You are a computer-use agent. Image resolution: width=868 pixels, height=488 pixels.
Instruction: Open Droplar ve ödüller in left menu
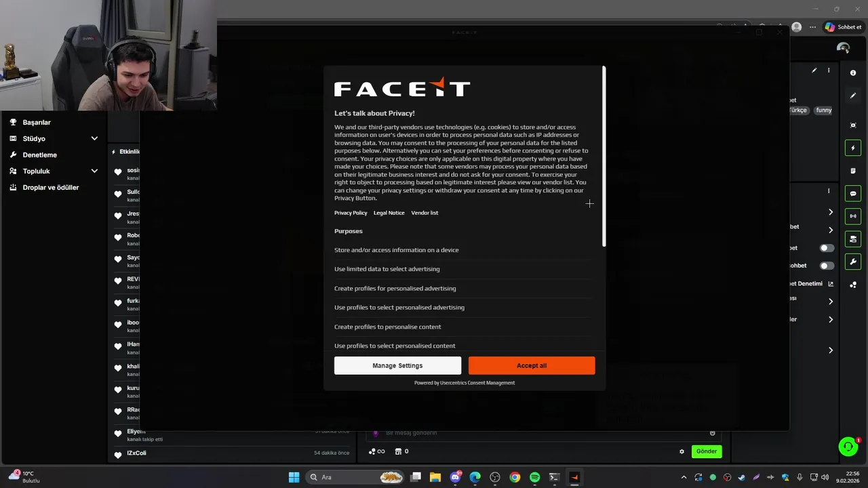(x=51, y=187)
